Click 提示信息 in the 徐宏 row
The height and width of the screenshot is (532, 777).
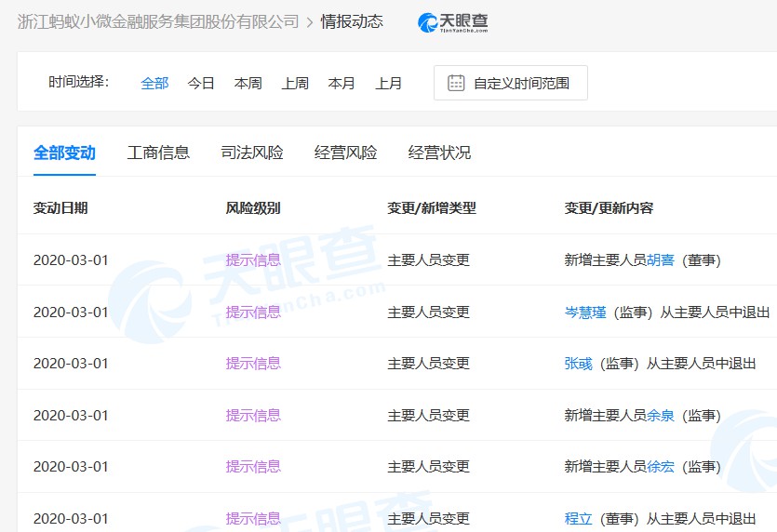click(253, 467)
